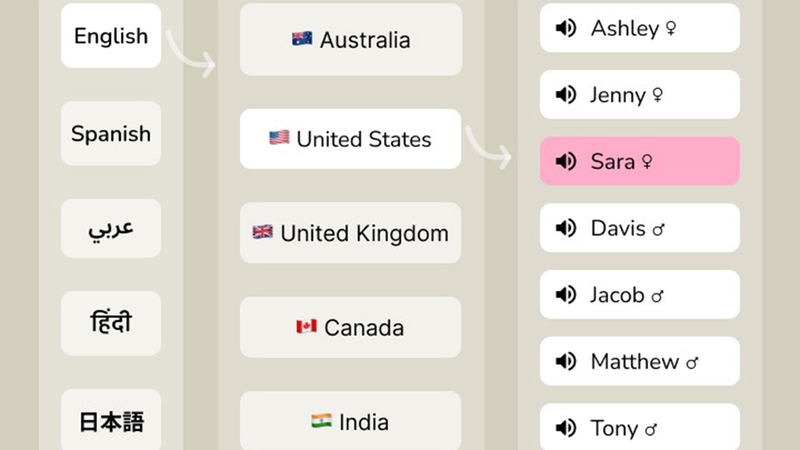This screenshot has height=450, width=800.
Task: Play Sara voice preview speaker icon
Action: [566, 161]
